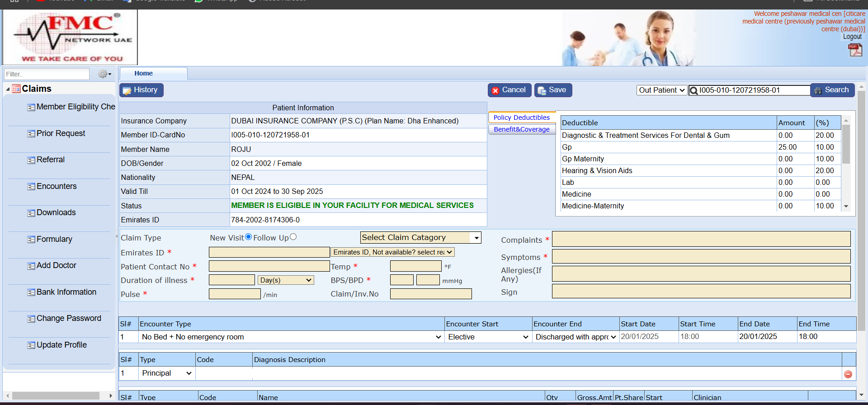The height and width of the screenshot is (405, 868).
Task: Open the filter settings gear icon
Action: coord(104,74)
